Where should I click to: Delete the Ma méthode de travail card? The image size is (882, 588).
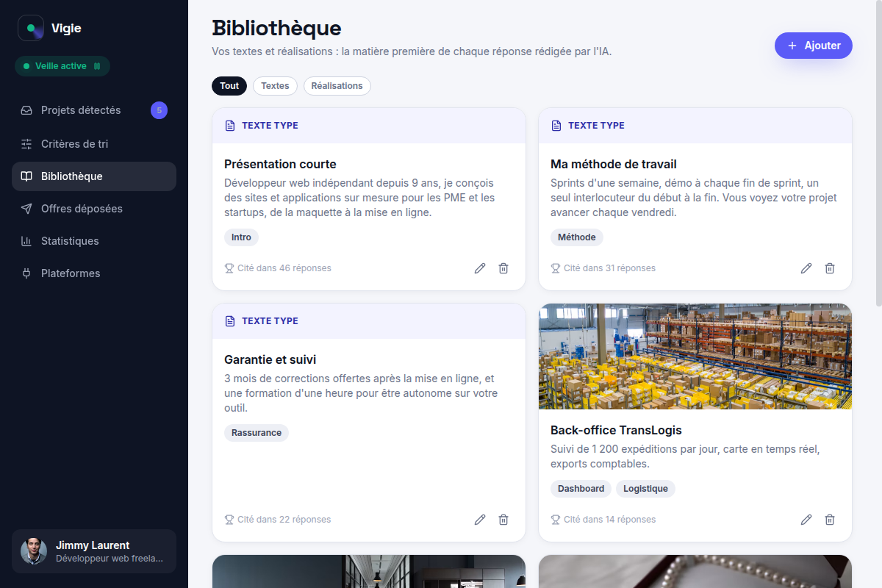point(830,268)
